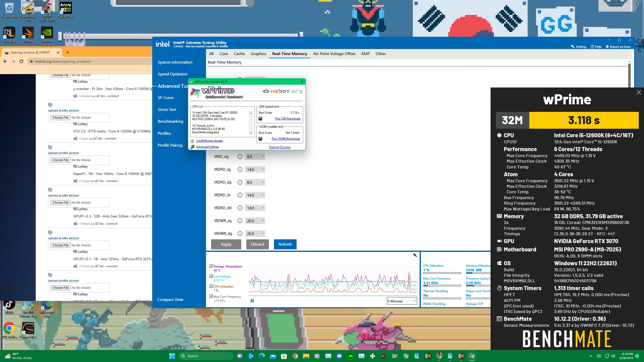Open Discord from the taskbar

point(339,356)
